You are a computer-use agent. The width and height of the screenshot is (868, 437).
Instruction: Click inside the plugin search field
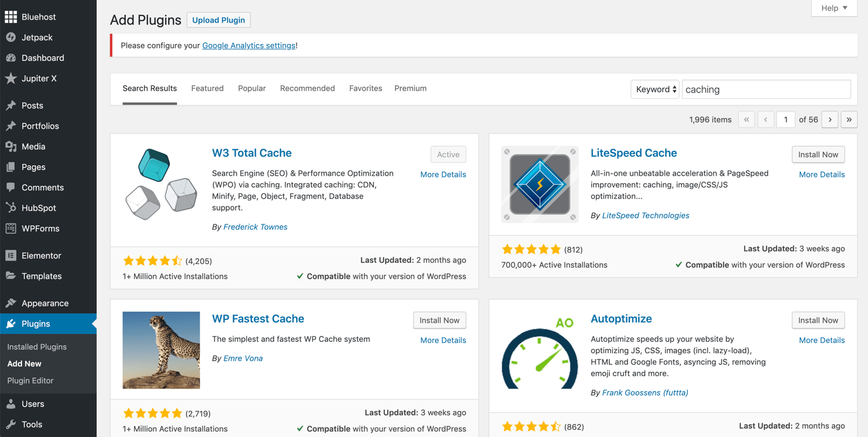[766, 90]
